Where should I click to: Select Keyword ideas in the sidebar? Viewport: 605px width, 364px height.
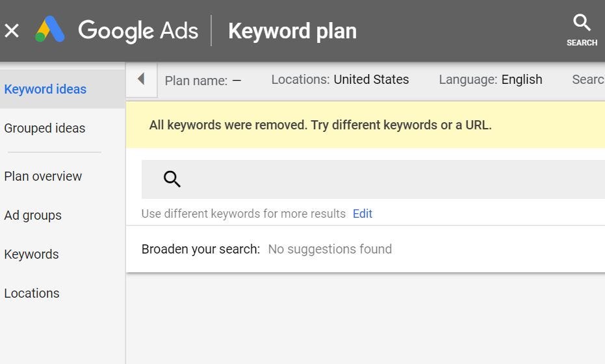45,89
